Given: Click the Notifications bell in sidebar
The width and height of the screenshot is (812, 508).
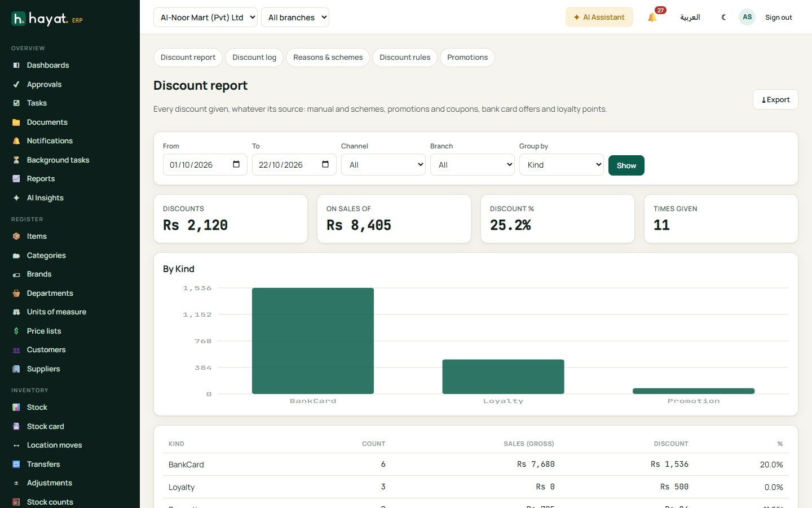Looking at the screenshot, I should click(x=16, y=141).
